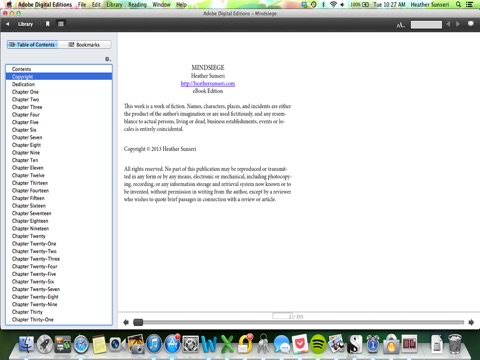This screenshot has height=360, width=480.
Task: Open the Help menu
Action: pyautogui.click(x=181, y=5)
